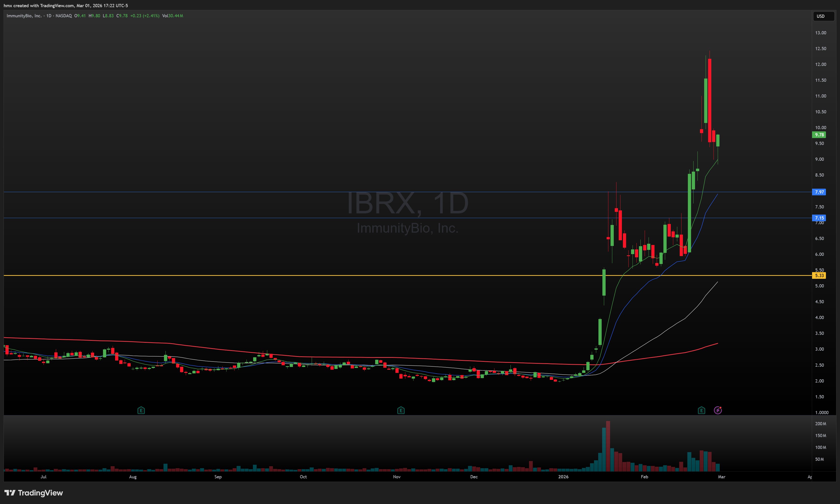Image resolution: width=840 pixels, height=504 pixels.
Task: Click the 13.00 level on price scale
Action: (x=821, y=33)
